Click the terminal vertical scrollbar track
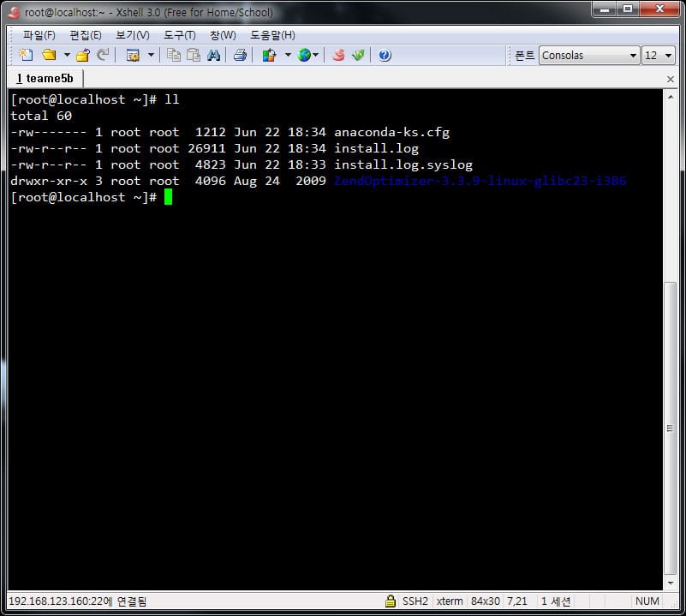 [671, 428]
